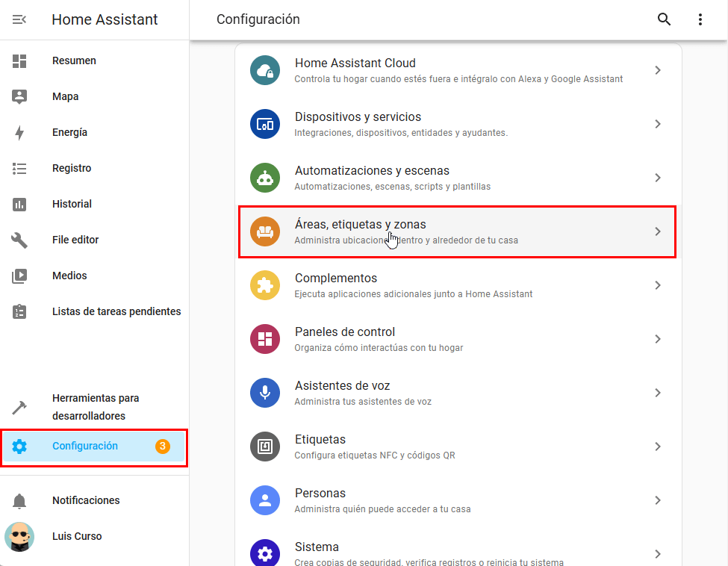The image size is (728, 566).
Task: Open File editor from sidebar
Action: click(x=75, y=240)
